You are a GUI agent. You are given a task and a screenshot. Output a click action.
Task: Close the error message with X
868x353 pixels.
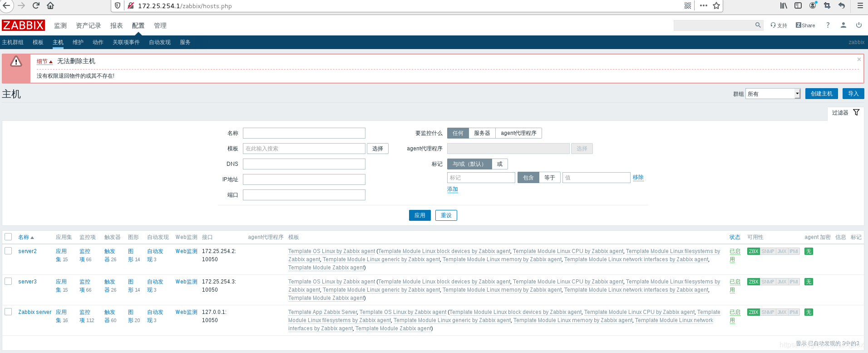tap(859, 60)
